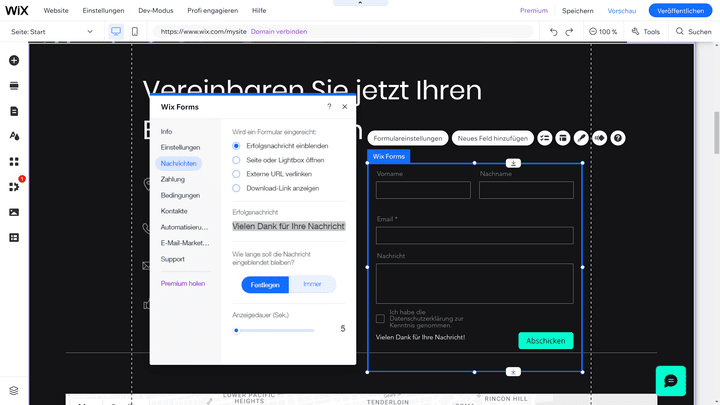Image resolution: width=720 pixels, height=405 pixels.
Task: Open the 100 % zoom control
Action: click(603, 32)
